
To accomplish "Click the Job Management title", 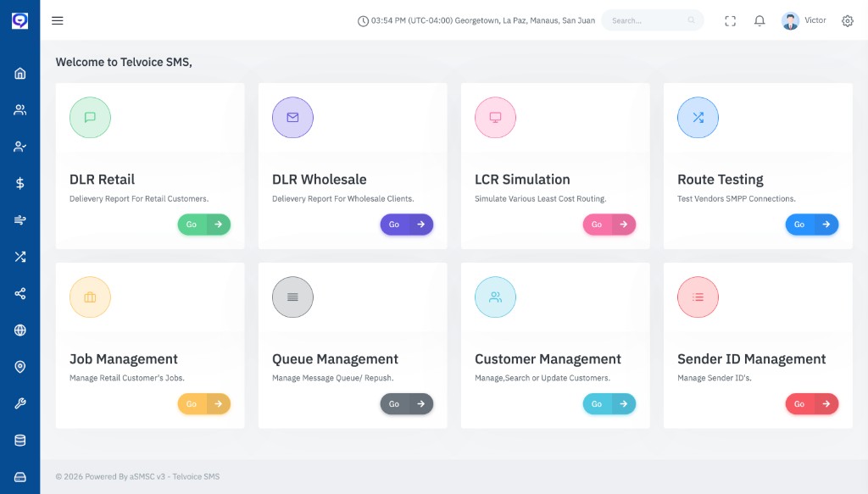I will [124, 359].
